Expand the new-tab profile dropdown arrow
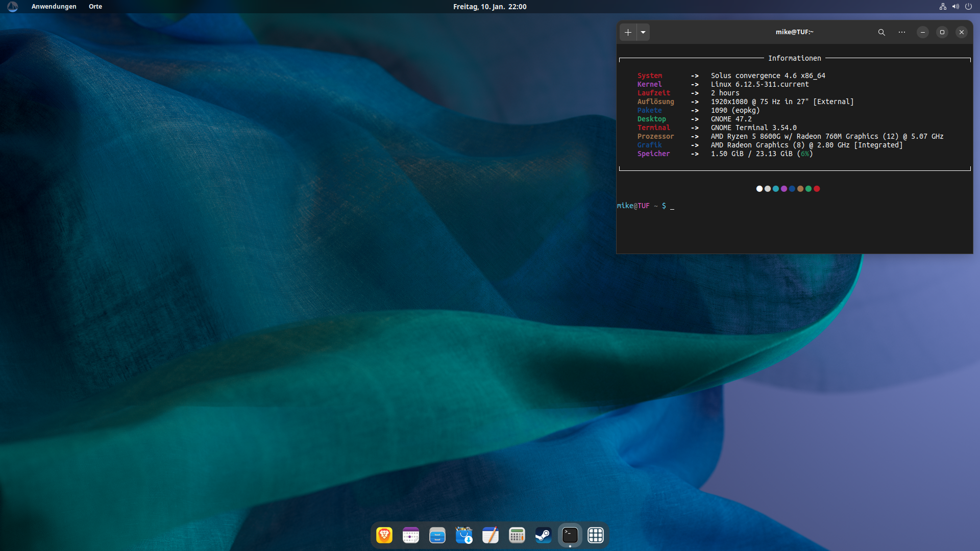The height and width of the screenshot is (551, 980). [x=643, y=32]
